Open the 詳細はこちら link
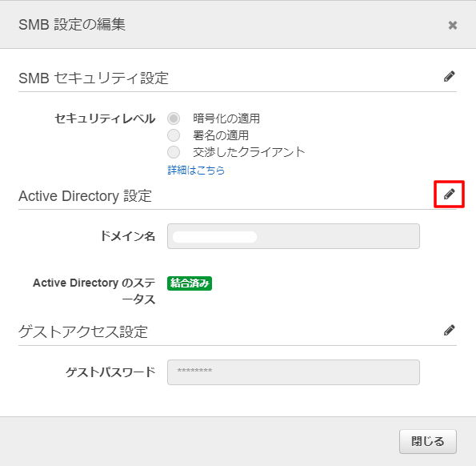The width and height of the screenshot is (476, 466). tap(196, 170)
